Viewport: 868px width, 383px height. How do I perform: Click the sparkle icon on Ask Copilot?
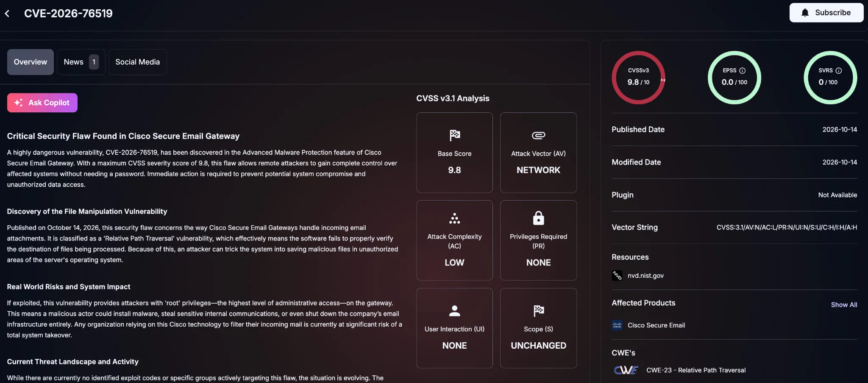click(19, 103)
